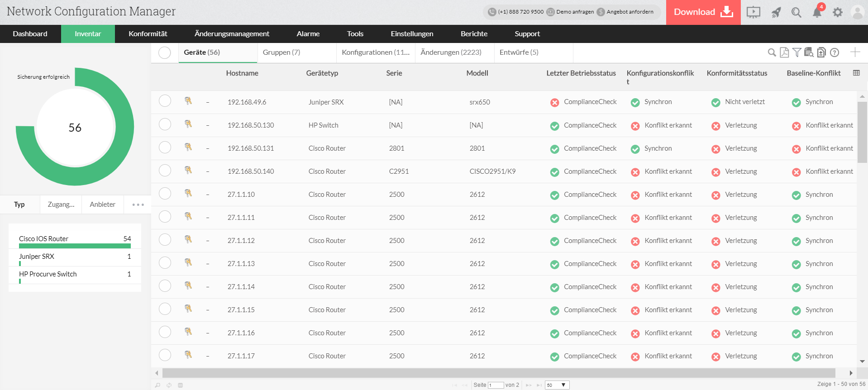This screenshot has width=868, height=390.
Task: Open the Änderungsmanagement menu
Action: [232, 34]
